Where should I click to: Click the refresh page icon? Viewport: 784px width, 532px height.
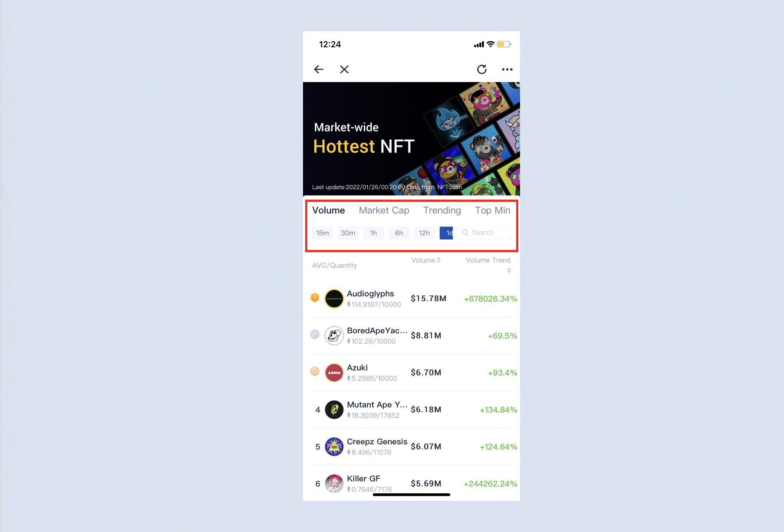(x=482, y=69)
